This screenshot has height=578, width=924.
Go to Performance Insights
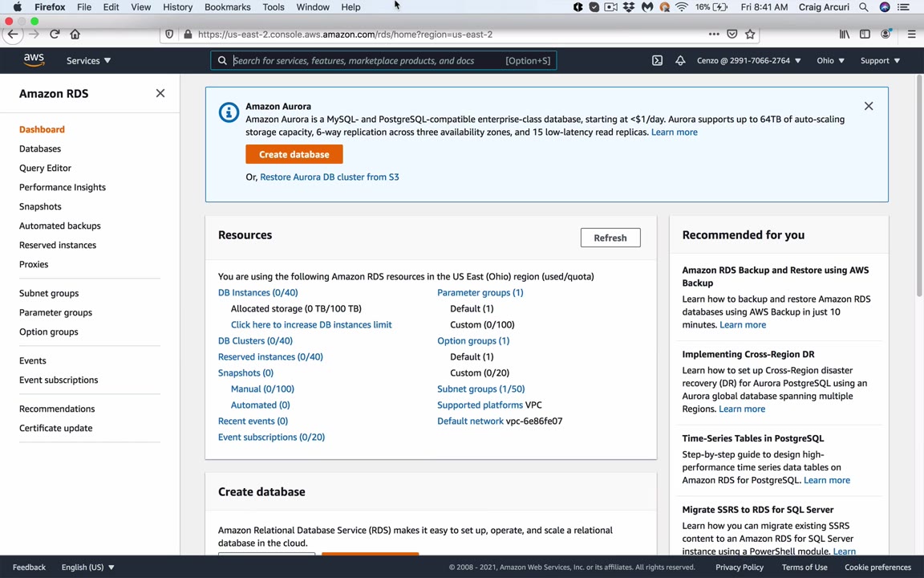click(x=63, y=187)
